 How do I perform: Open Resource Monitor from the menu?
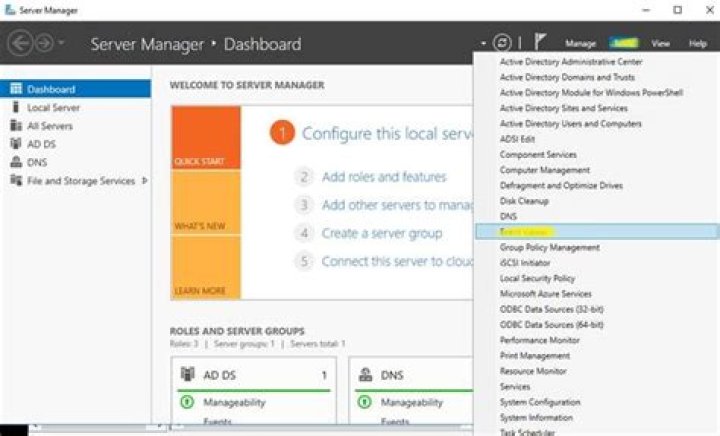[533, 371]
